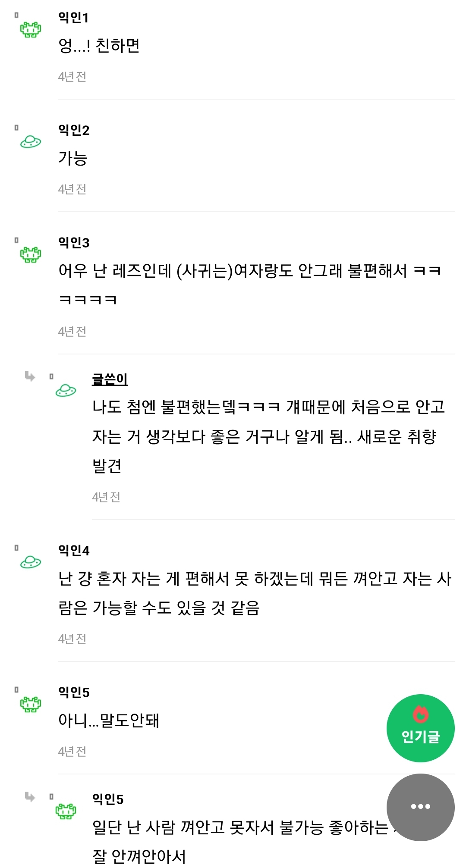This screenshot has width=466, height=868.
Task: Tap 익인2's green UFO avatar
Action: [31, 142]
